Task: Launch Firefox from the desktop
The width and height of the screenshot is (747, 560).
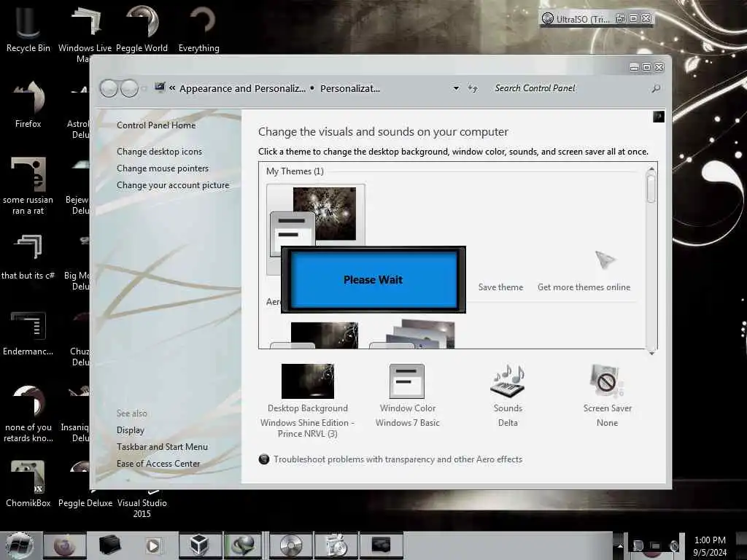Action: click(x=28, y=104)
